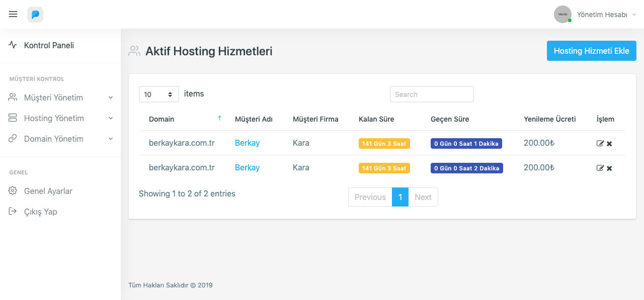The height and width of the screenshot is (300, 644).
Task: Click the delete X icon in second row
Action: [x=609, y=168]
